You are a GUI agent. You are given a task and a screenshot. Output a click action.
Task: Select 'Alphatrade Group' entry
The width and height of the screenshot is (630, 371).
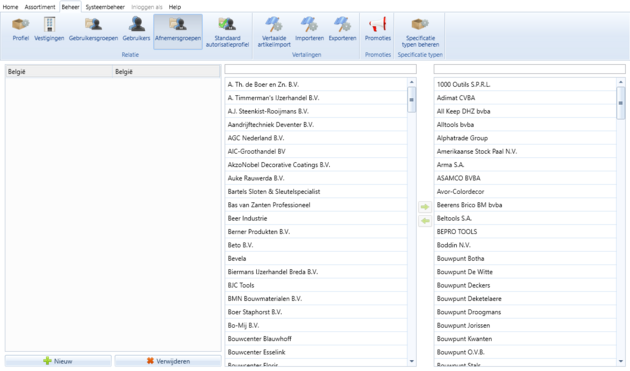tap(526, 138)
